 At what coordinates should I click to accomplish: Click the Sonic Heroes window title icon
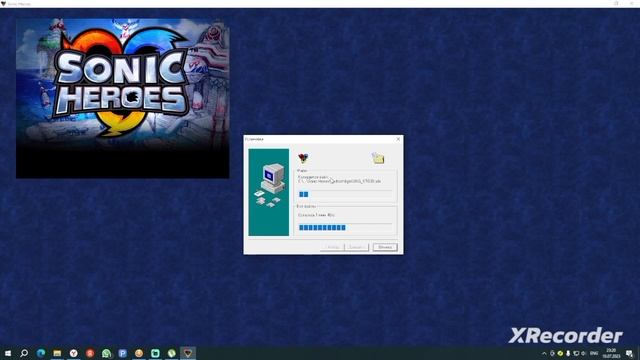[x=3, y=3]
